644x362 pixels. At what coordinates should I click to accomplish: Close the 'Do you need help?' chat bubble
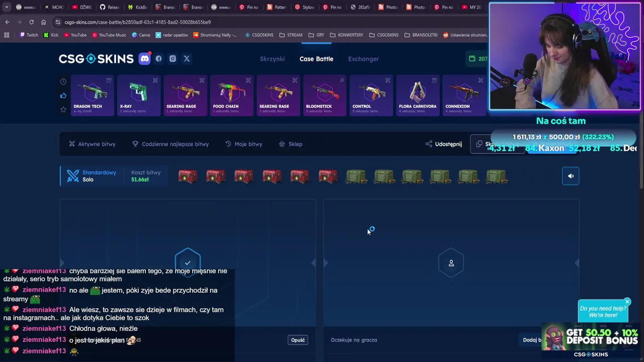tap(627, 302)
